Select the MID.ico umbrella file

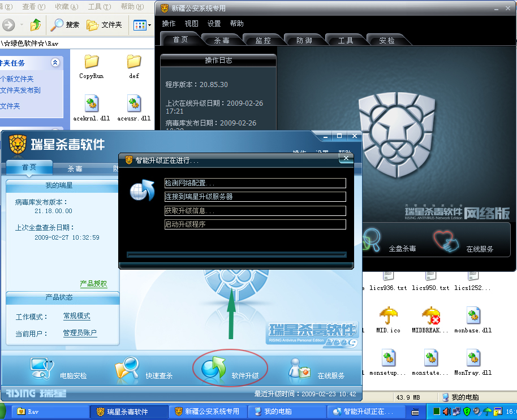(389, 315)
